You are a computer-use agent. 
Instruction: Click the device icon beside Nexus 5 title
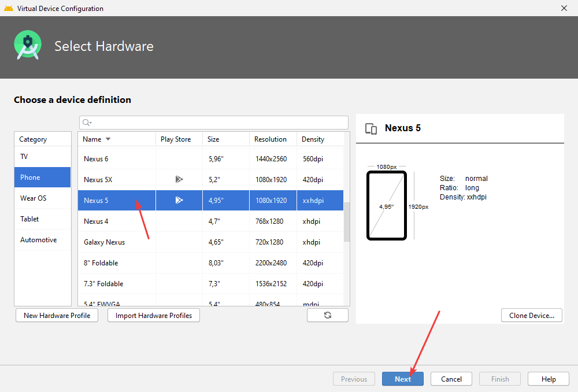[372, 128]
